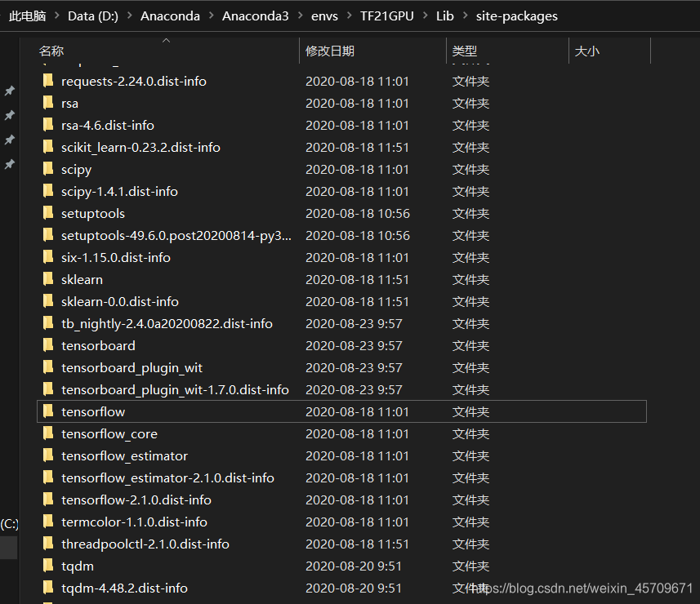Click the rsa folder icon
The width and height of the screenshot is (700, 604).
(x=47, y=103)
